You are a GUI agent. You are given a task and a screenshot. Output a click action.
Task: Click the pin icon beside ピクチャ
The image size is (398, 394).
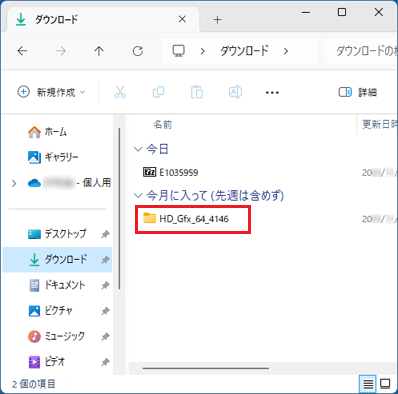[105, 311]
